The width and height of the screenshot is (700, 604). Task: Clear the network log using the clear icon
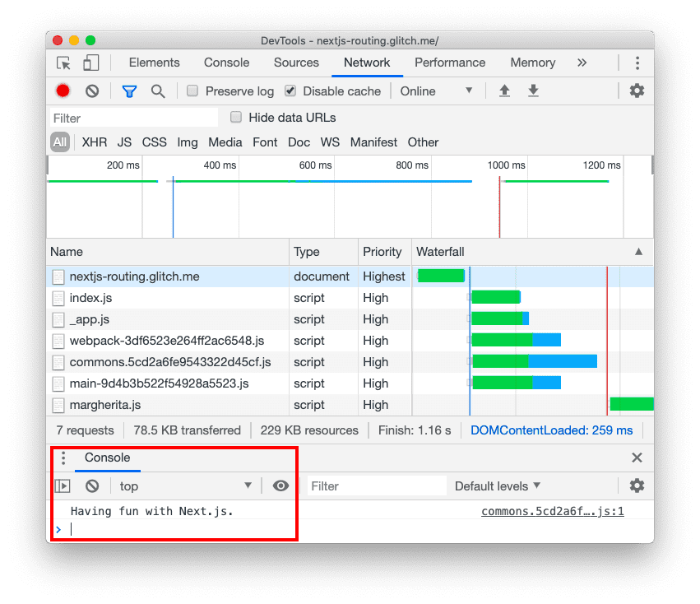(x=91, y=91)
